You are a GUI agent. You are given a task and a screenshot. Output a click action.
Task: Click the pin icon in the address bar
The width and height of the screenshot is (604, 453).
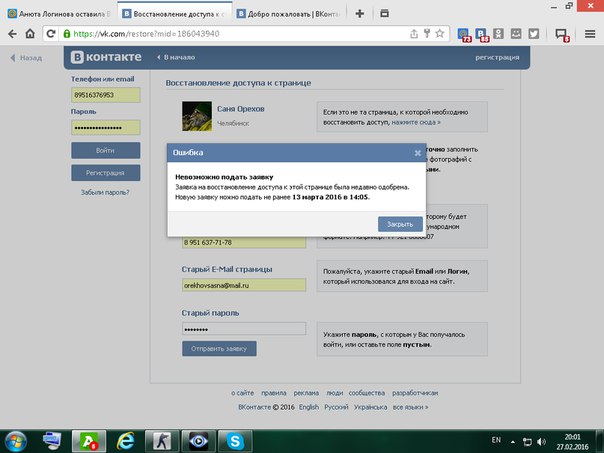pyautogui.click(x=427, y=34)
